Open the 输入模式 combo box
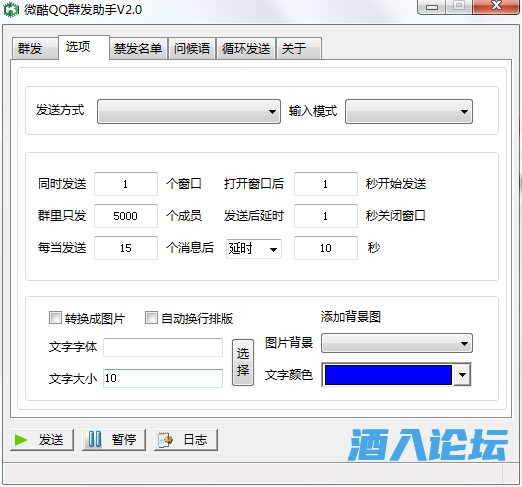522x487 pixels. 409,111
